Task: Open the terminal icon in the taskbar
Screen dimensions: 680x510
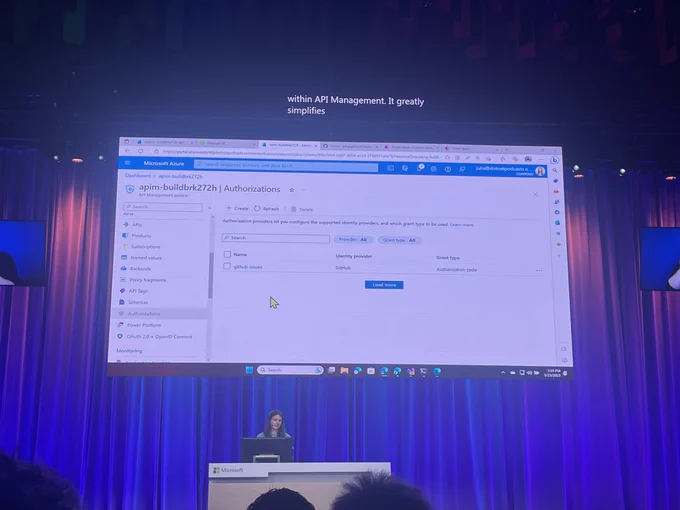Action: [x=424, y=372]
